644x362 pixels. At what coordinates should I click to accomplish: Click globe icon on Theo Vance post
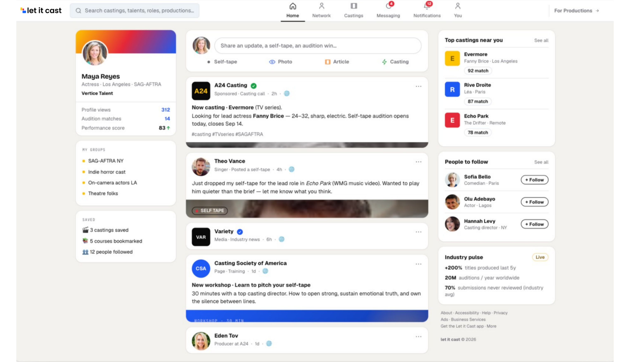(x=291, y=169)
